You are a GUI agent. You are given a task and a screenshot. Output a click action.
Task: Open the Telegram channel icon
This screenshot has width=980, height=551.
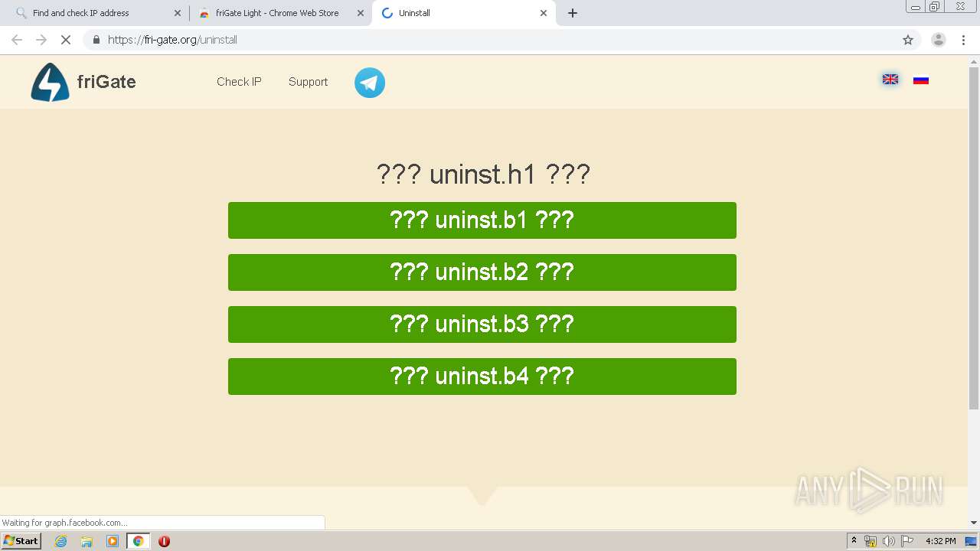[x=370, y=83]
